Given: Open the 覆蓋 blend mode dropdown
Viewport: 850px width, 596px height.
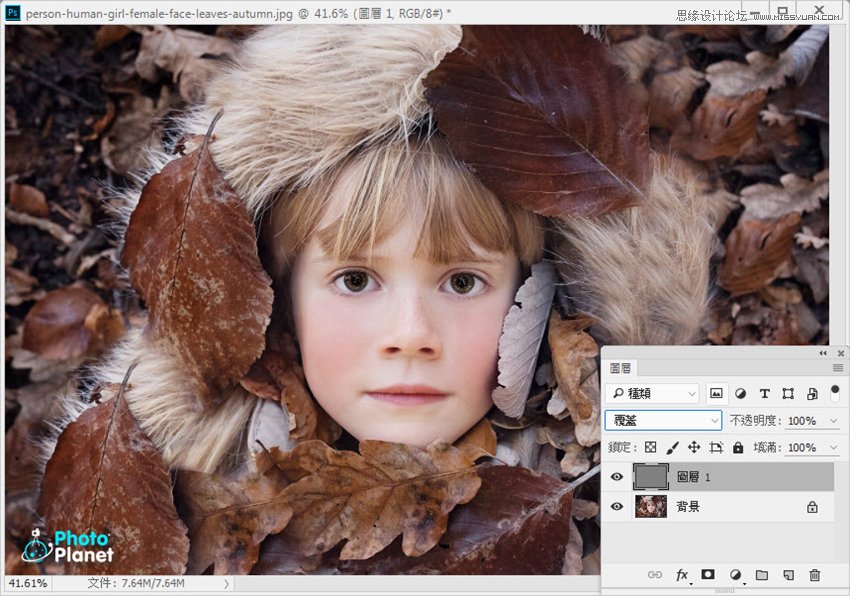Looking at the screenshot, I should [x=663, y=421].
